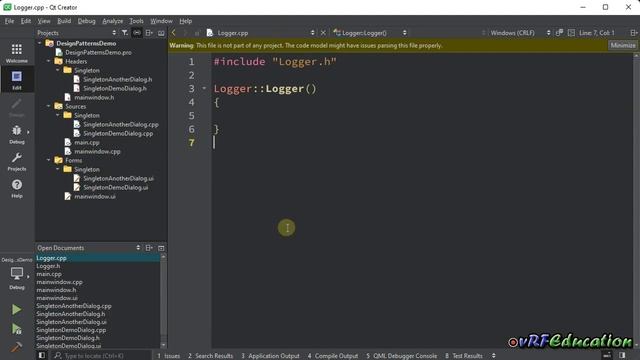Image resolution: width=640 pixels, height=360 pixels.
Task: Close the Open Documents pane
Action: point(161,248)
